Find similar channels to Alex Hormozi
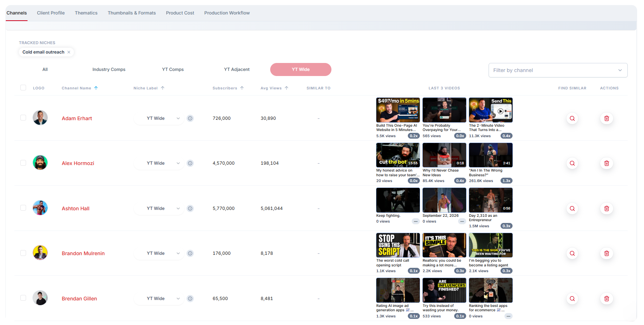The width and height of the screenshot is (644, 325). point(572,163)
